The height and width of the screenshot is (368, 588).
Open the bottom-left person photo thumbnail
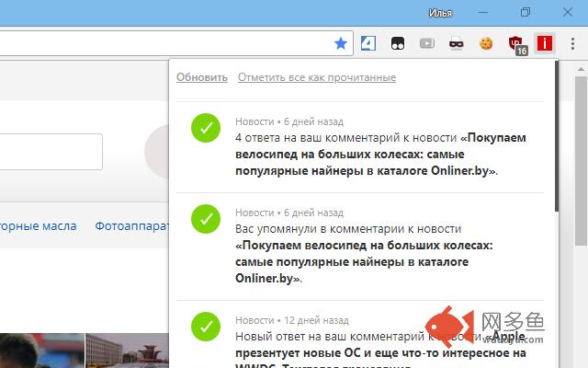click(x=42, y=351)
